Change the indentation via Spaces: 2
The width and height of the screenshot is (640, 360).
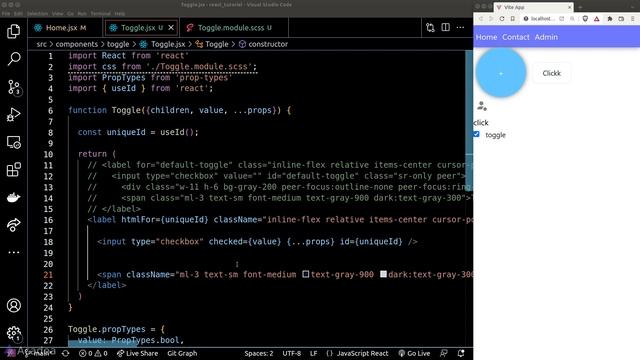coord(259,353)
